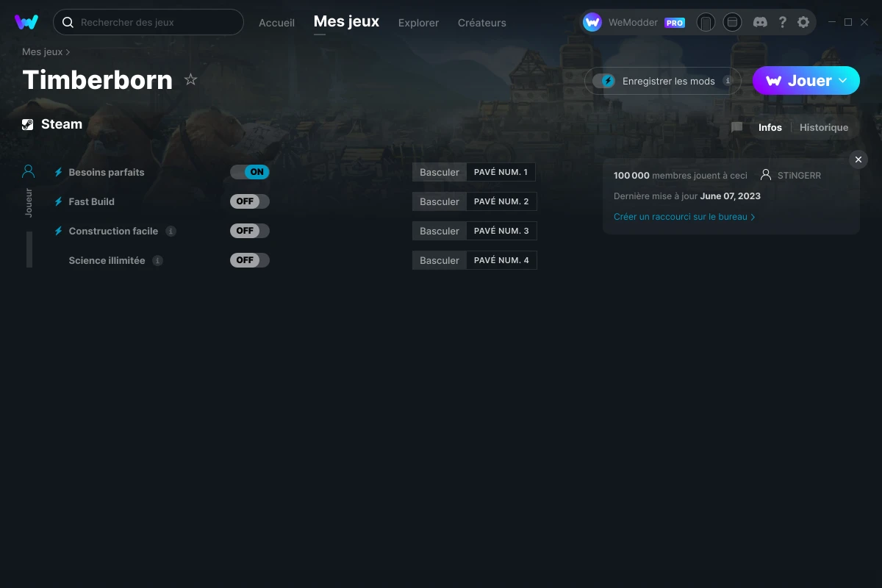Switch to the Historique tab

(x=824, y=127)
